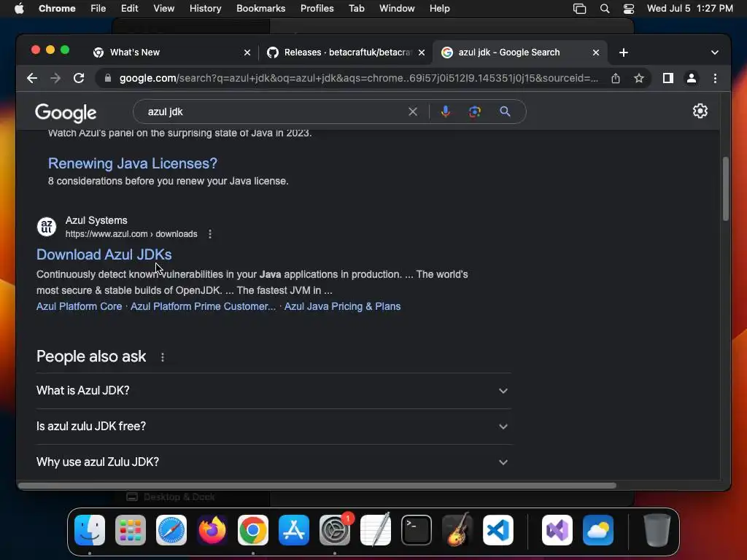Screen dimensions: 747x560
Task: Click the site info lock icon
Action: (x=108, y=78)
